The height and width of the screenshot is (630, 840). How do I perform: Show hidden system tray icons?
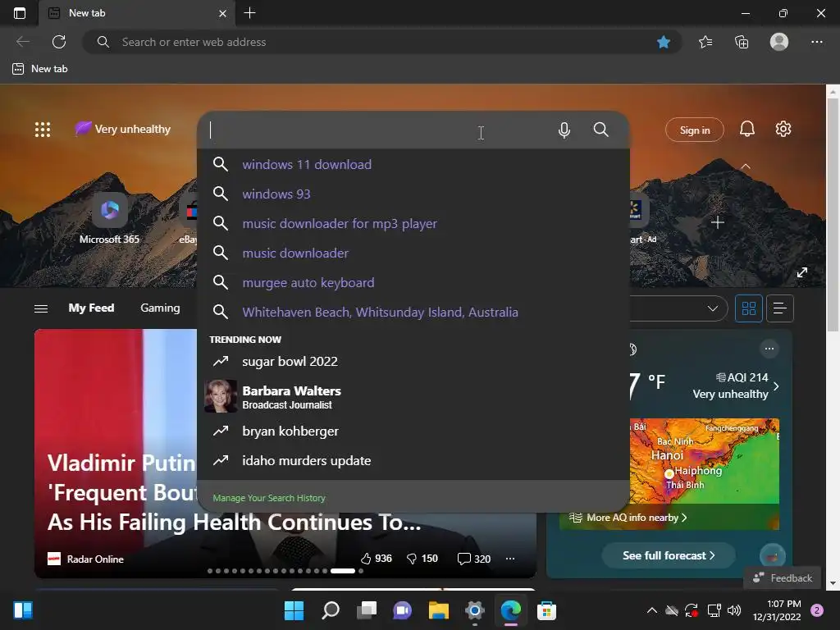(x=652, y=610)
